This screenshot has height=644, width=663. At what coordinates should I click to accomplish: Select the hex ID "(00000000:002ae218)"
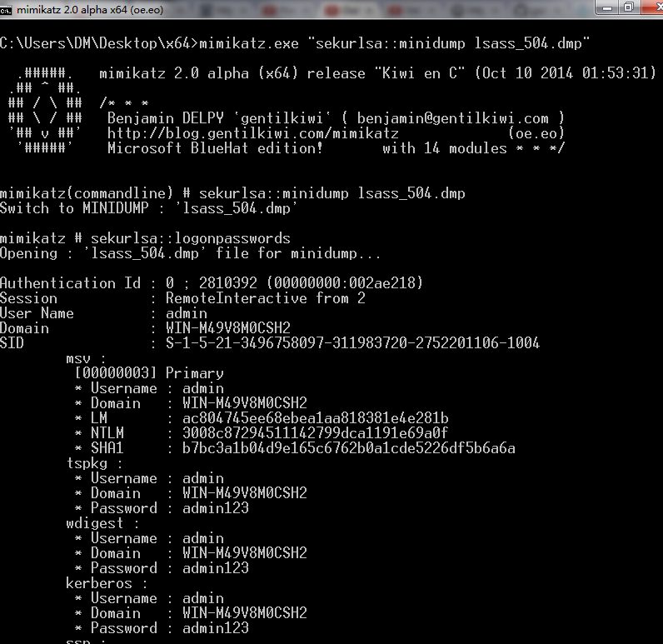[345, 283]
